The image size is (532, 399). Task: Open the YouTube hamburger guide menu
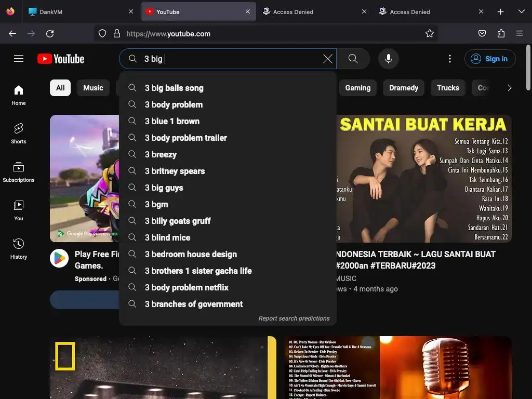pos(19,59)
